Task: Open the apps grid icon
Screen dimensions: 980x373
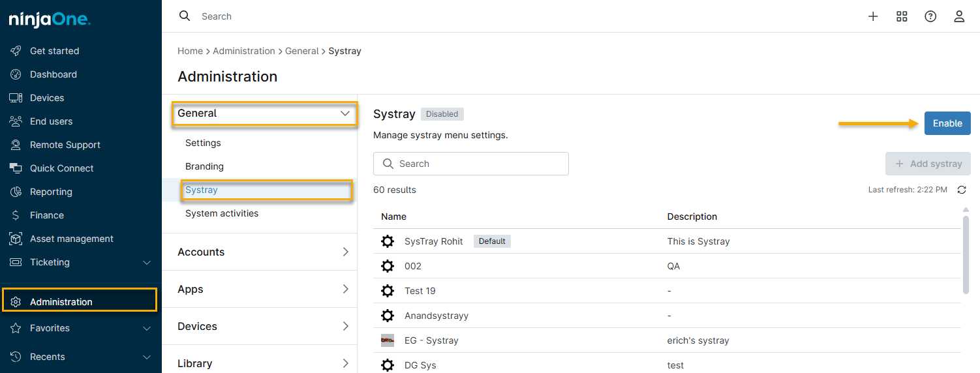Action: [x=902, y=16]
